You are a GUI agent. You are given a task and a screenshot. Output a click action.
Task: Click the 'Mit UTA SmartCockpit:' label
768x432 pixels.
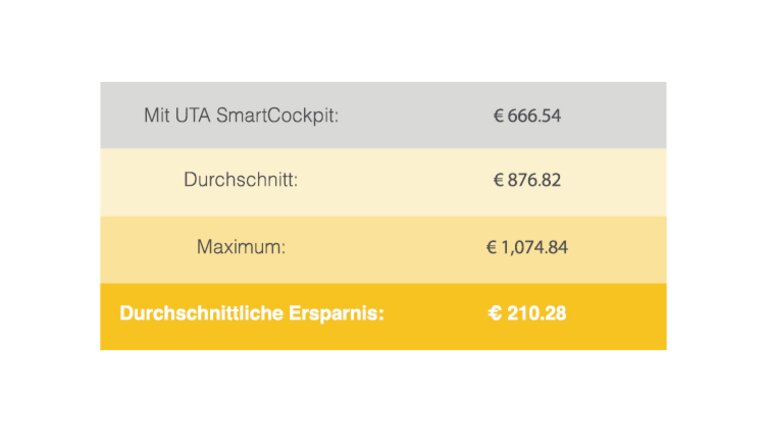pyautogui.click(x=241, y=116)
